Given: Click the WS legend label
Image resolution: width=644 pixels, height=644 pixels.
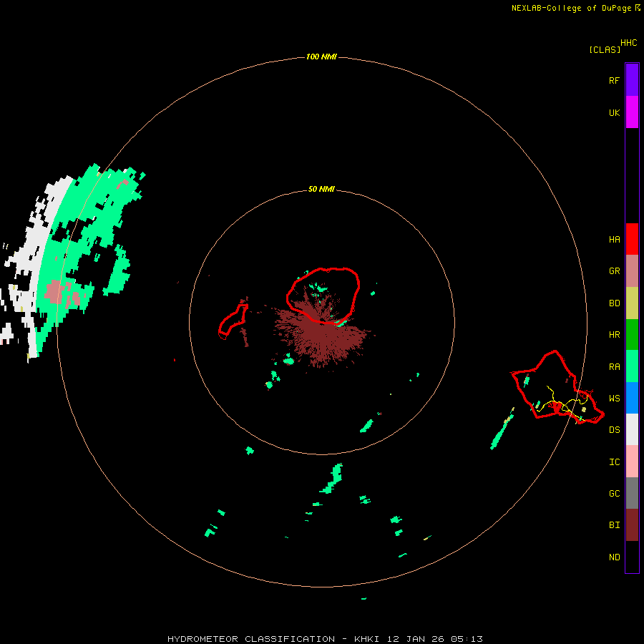Looking at the screenshot, I should [x=614, y=398].
